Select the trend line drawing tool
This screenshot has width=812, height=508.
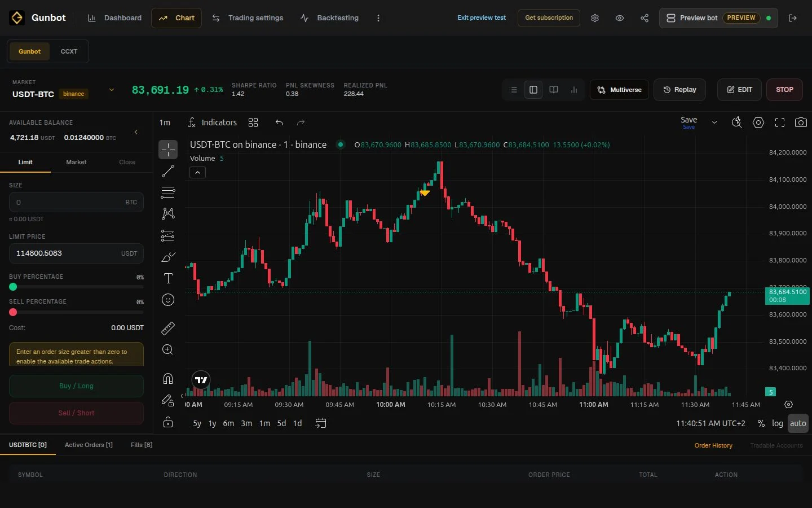[168, 171]
